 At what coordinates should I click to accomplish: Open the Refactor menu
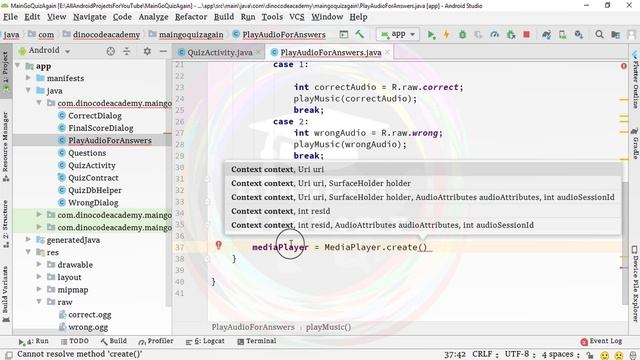(x=191, y=17)
